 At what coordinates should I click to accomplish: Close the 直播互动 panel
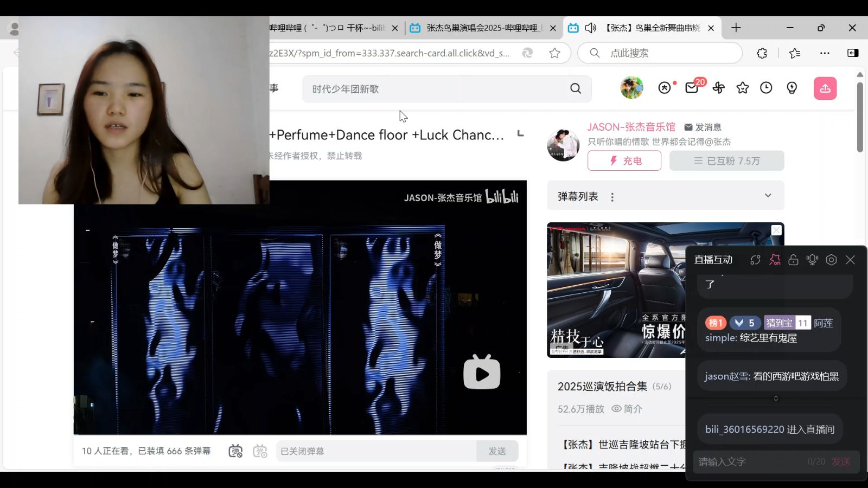pyautogui.click(x=850, y=260)
